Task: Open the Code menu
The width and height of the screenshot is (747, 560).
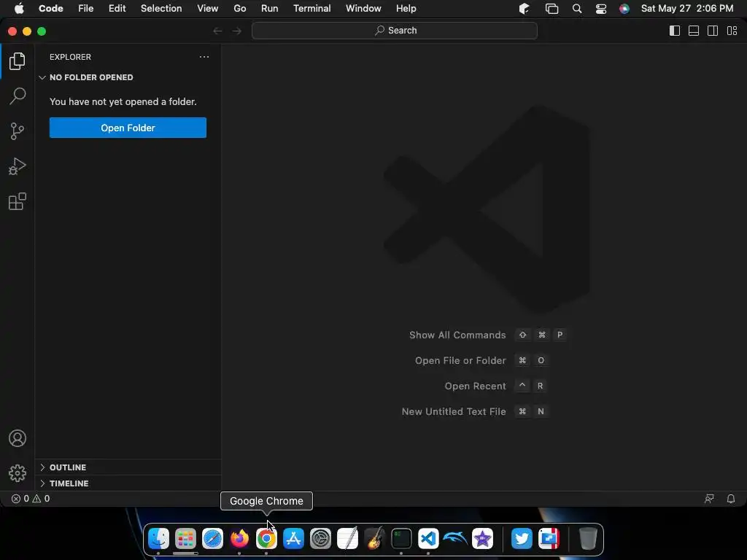Action: point(51,9)
